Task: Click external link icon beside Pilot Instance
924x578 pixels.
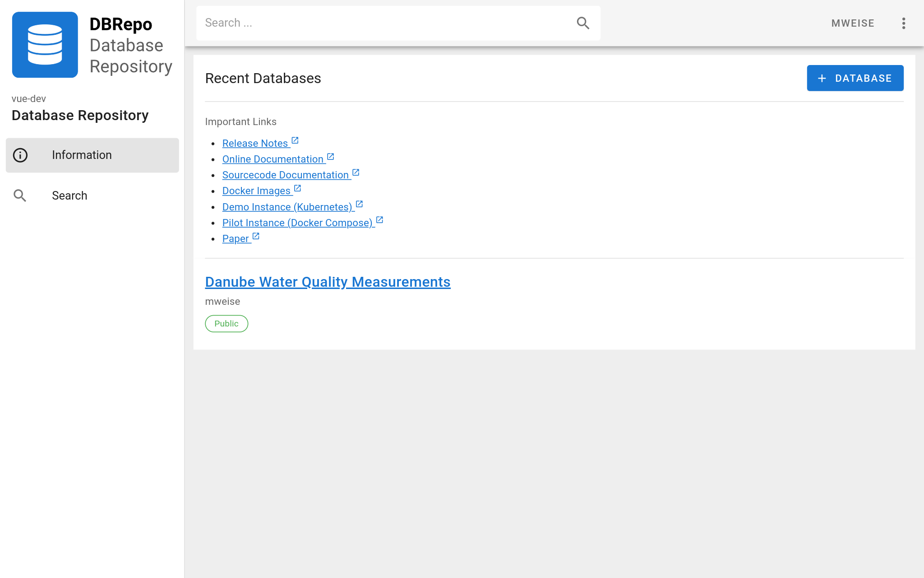Action: [380, 220]
